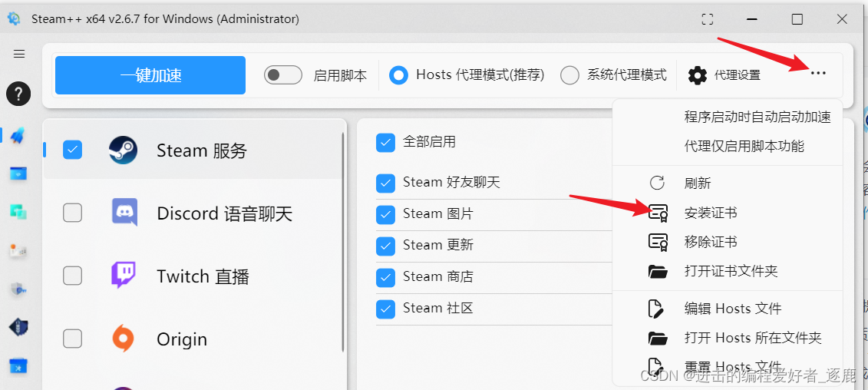Click the fullscreen icon in title bar

[x=707, y=19]
